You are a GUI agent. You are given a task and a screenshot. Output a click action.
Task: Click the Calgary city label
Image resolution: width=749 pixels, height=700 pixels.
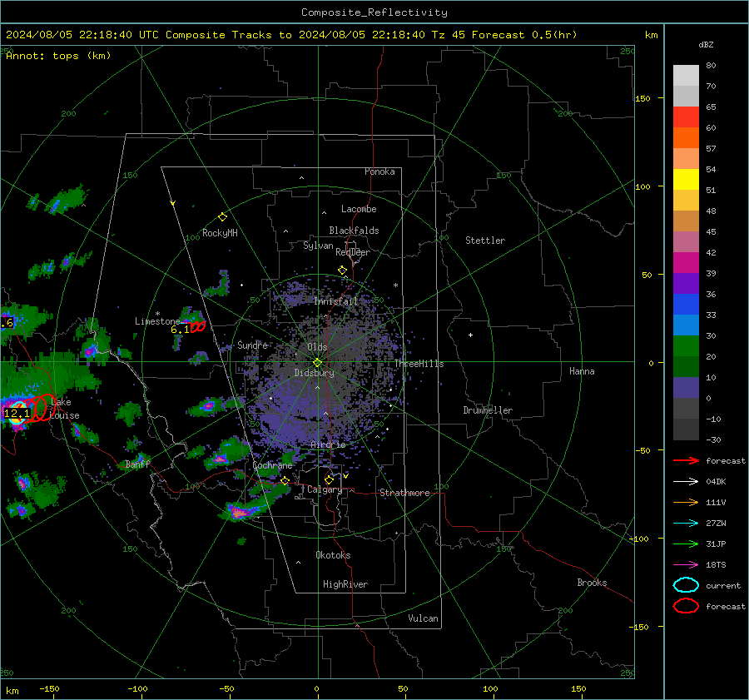coord(325,489)
